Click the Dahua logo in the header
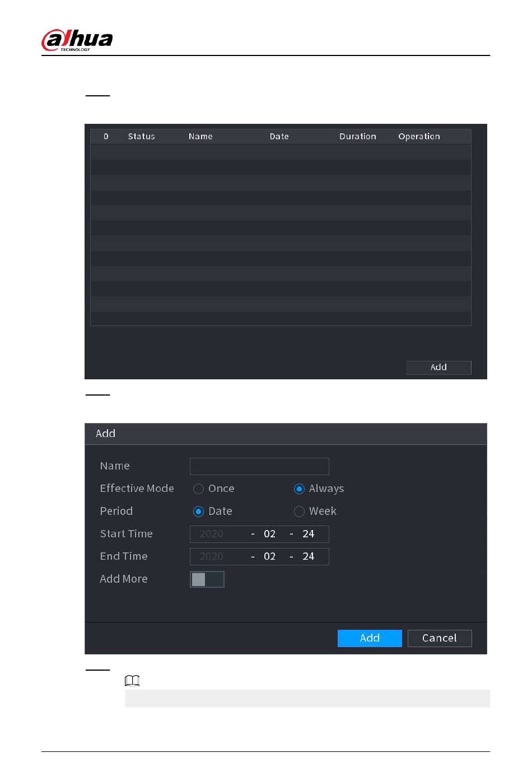The height and width of the screenshot is (762, 532). (x=77, y=40)
